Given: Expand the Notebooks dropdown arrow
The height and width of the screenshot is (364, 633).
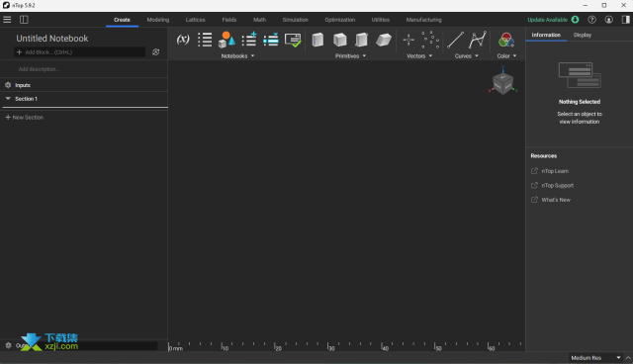Looking at the screenshot, I should (253, 56).
